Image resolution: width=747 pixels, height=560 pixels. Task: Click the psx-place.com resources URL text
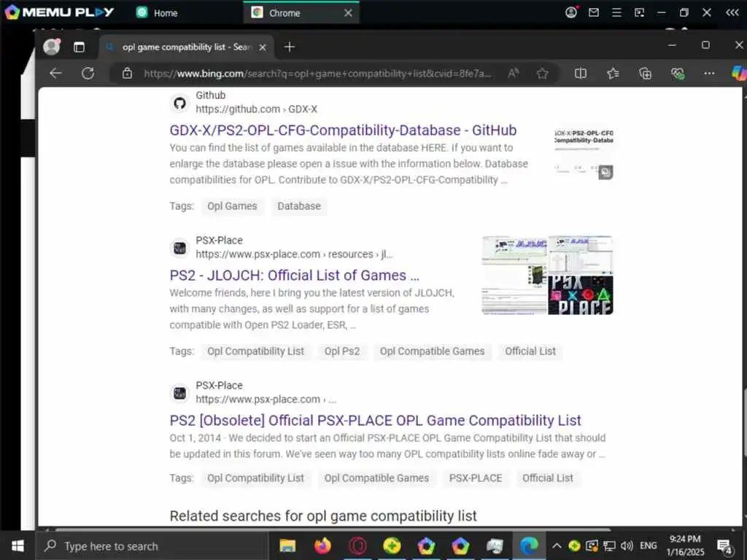[x=294, y=254]
